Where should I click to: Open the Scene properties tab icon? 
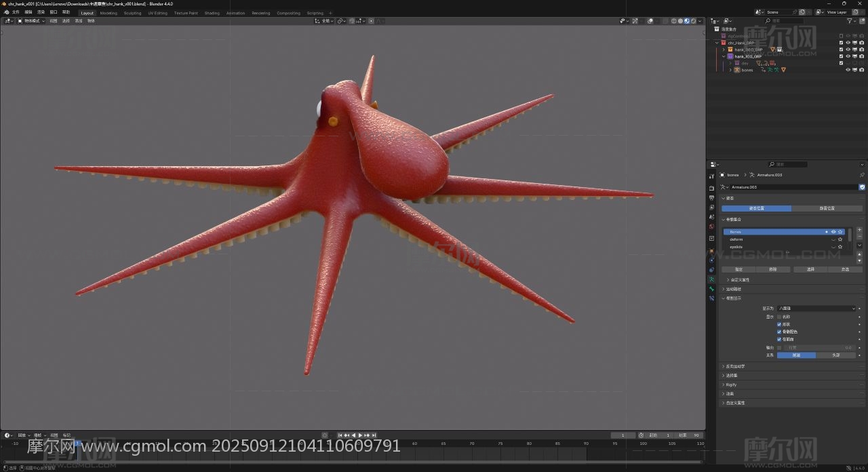click(x=711, y=216)
